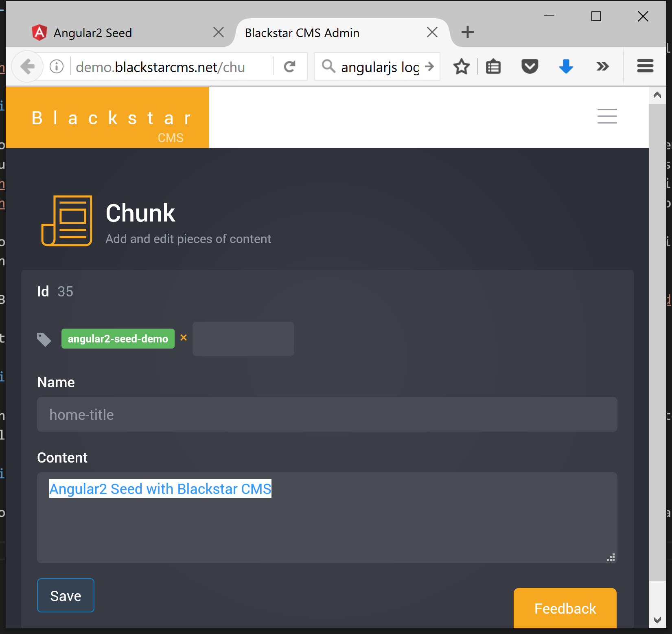Click the Content textarea resize handle
The width and height of the screenshot is (672, 634).
[x=611, y=557]
